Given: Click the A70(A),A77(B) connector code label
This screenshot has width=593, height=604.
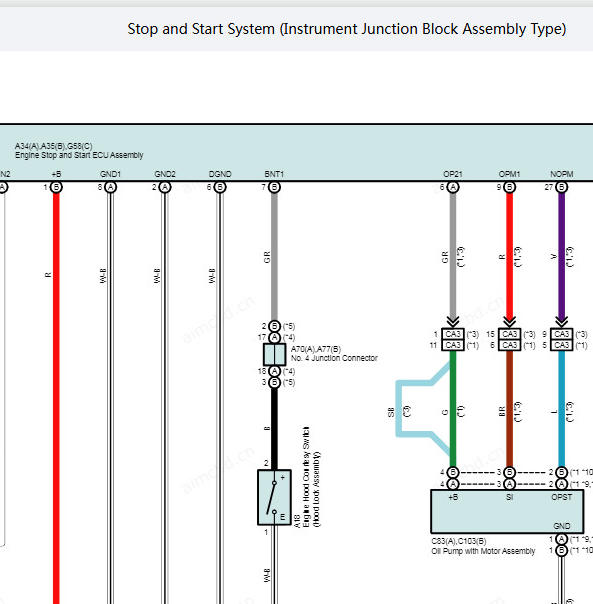Looking at the screenshot, I should 316,349.
